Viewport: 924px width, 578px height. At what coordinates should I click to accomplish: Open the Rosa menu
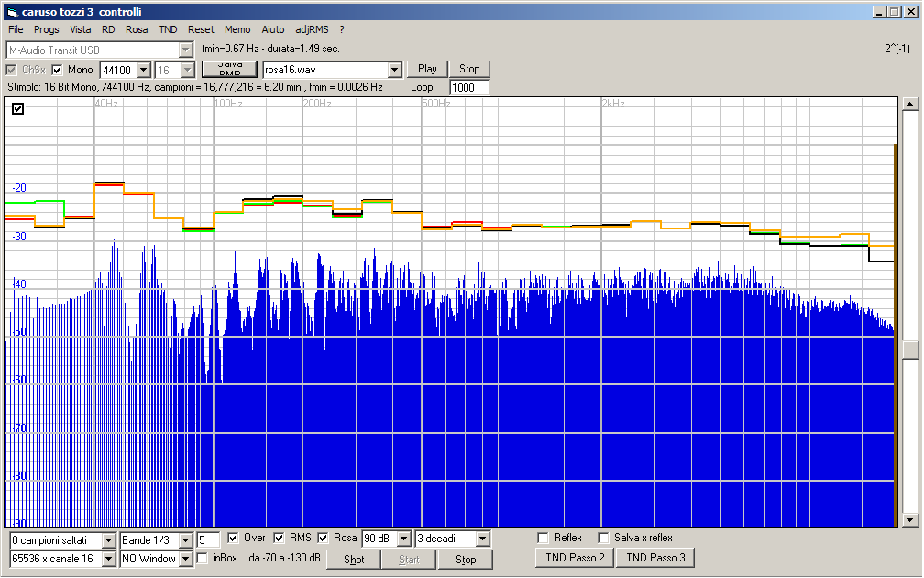[137, 29]
